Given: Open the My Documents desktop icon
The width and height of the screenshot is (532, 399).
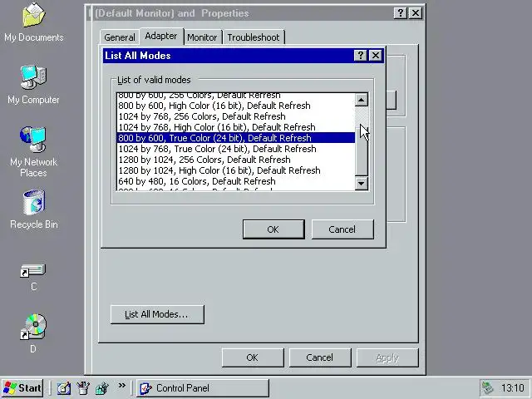Looking at the screenshot, I should coord(33,22).
